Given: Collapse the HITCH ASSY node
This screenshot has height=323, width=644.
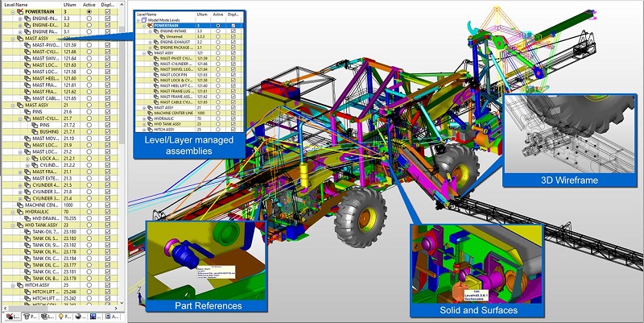Looking at the screenshot, I should point(13,285).
